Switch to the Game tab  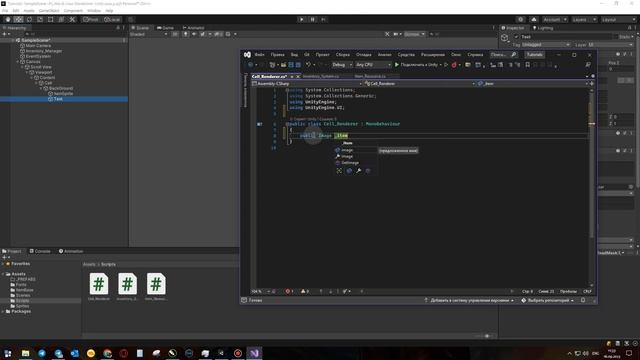[166, 28]
